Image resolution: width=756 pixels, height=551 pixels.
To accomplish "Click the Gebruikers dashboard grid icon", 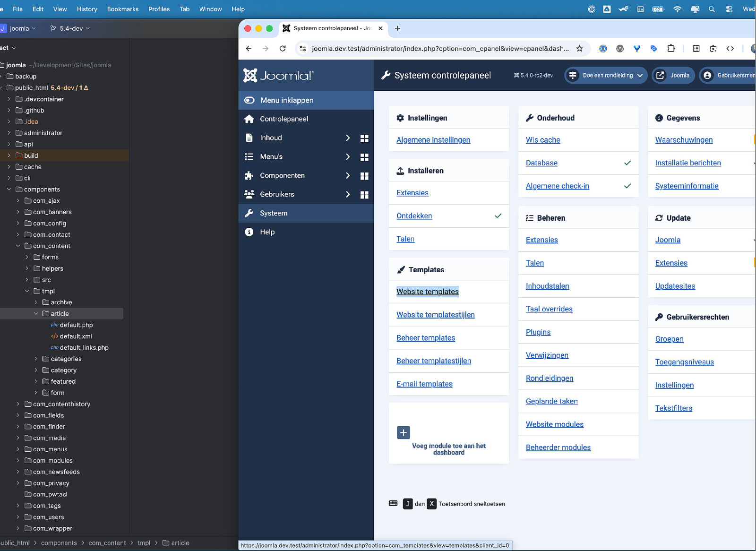I will tap(364, 195).
